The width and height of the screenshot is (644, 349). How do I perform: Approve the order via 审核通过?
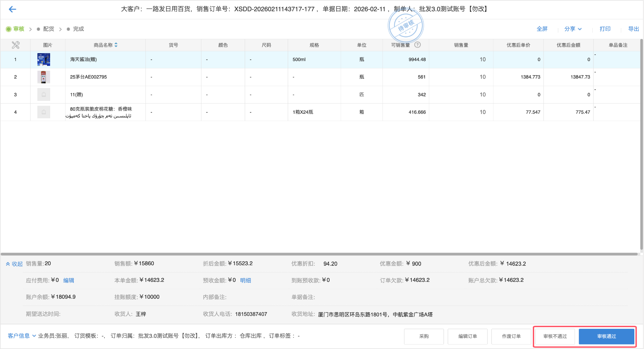pyautogui.click(x=606, y=336)
